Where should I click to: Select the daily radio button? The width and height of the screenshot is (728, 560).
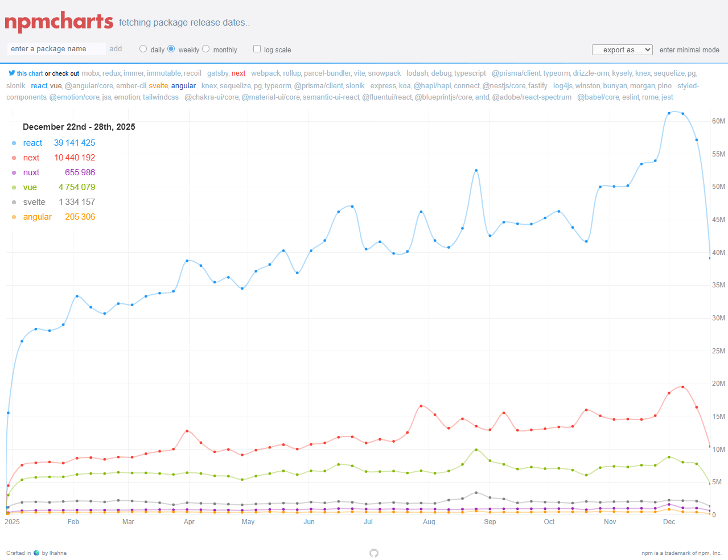click(x=143, y=49)
